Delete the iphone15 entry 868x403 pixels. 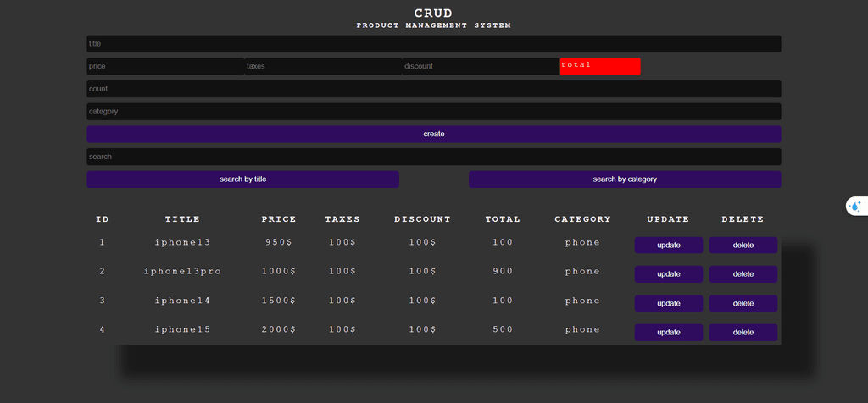[743, 332]
